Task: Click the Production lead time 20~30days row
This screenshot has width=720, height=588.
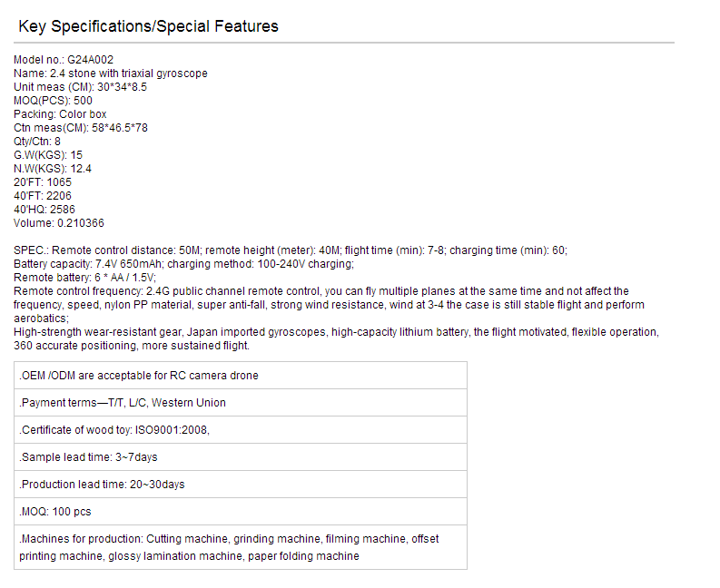Action: [241, 485]
